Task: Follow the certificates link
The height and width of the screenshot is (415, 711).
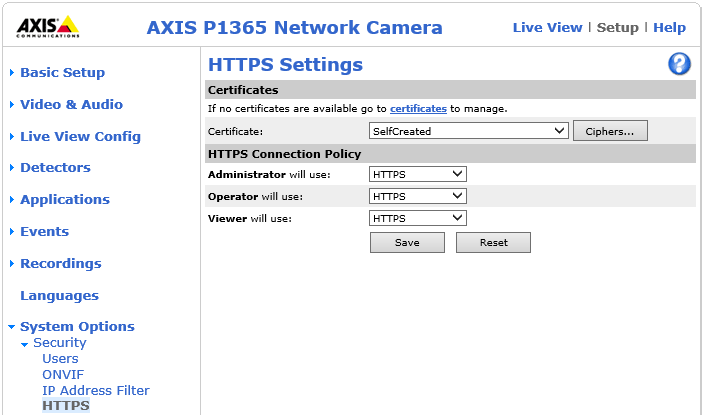Action: tap(418, 108)
